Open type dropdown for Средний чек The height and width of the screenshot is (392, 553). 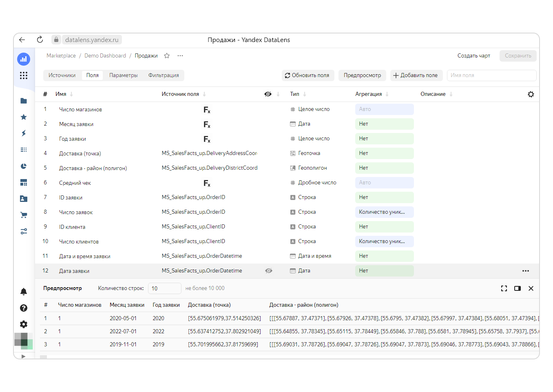tap(313, 183)
